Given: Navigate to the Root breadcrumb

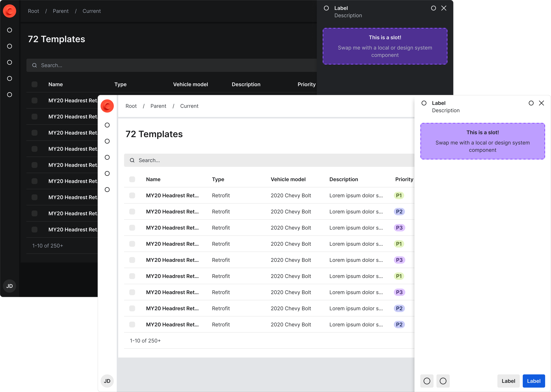Looking at the screenshot, I should 131,106.
